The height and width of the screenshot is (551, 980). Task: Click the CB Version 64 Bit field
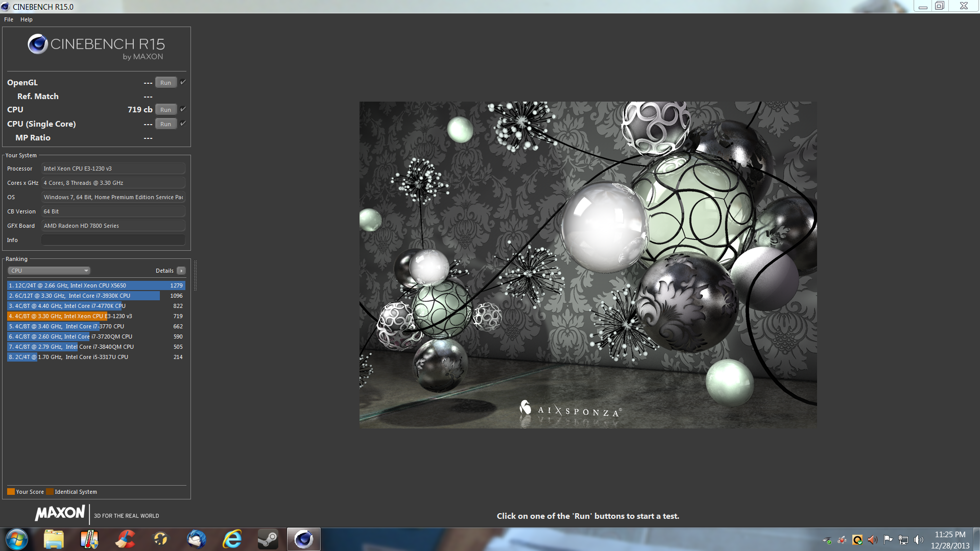tap(113, 211)
